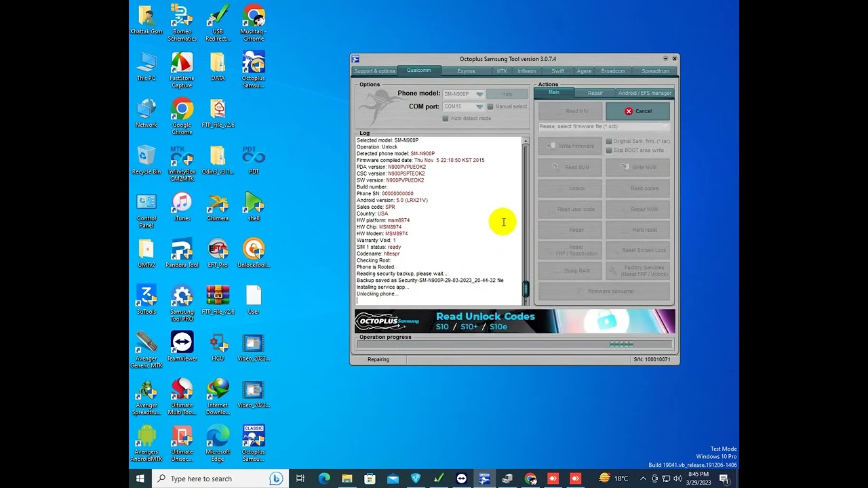
Task: Open 3uTools desktop shortcut
Action: point(146,300)
